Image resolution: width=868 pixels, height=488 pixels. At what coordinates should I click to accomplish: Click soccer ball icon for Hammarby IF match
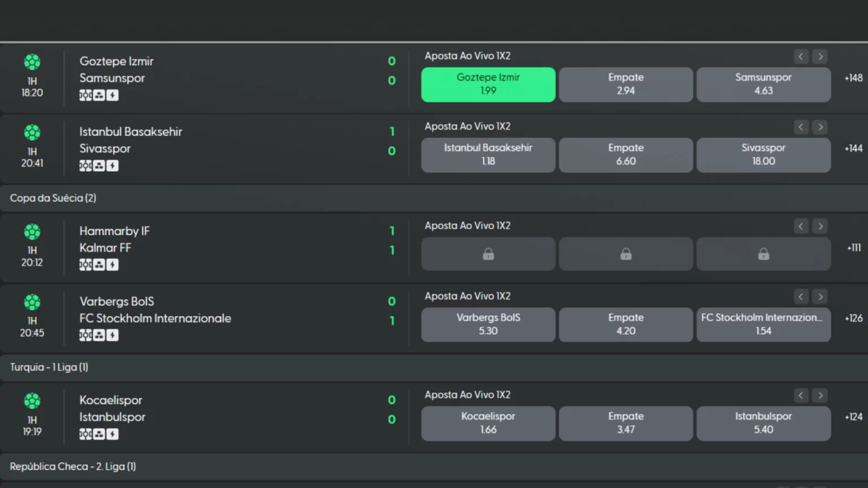coord(32,232)
